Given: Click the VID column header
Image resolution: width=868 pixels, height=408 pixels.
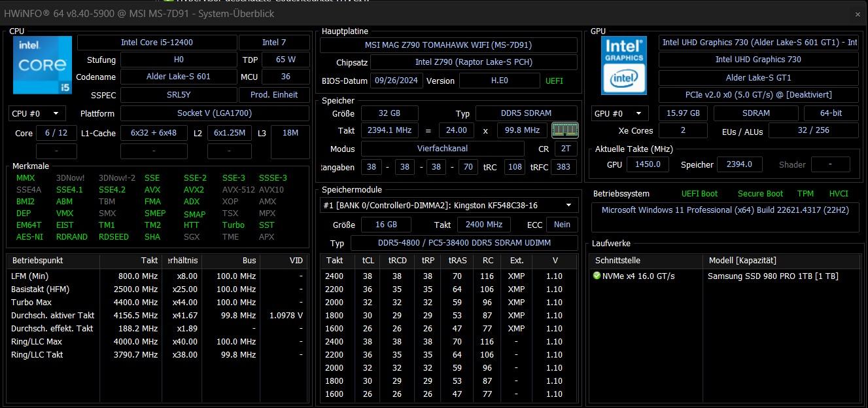Looking at the screenshot, I should pyautogui.click(x=284, y=261).
